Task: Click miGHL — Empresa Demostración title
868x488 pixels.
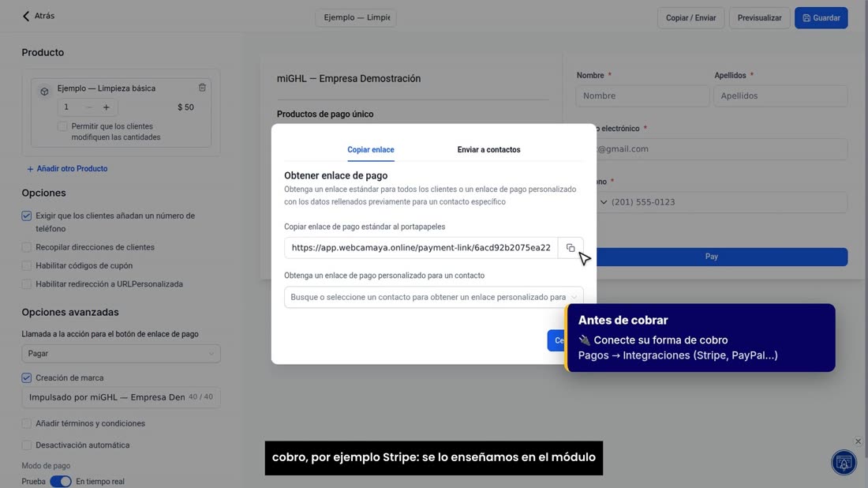Action: [349, 79]
